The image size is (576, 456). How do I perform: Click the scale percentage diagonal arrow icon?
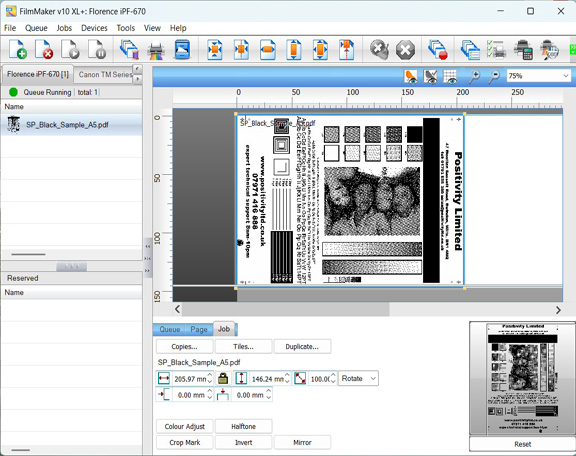300,378
